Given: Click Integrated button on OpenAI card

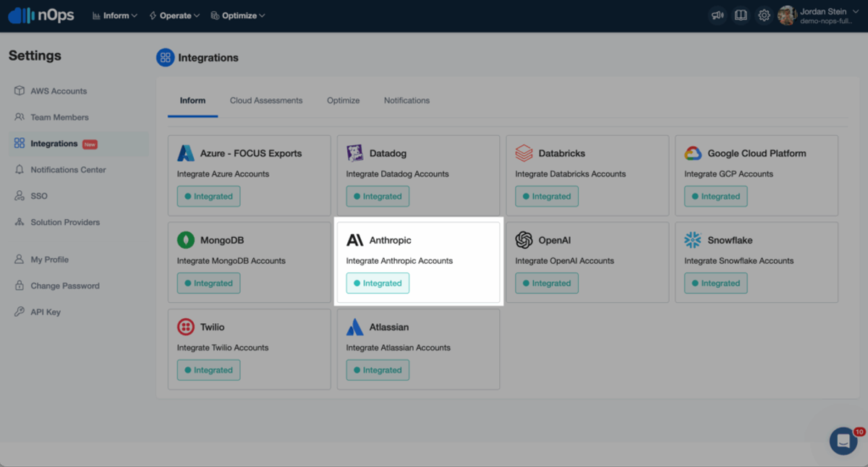Looking at the screenshot, I should (x=547, y=283).
